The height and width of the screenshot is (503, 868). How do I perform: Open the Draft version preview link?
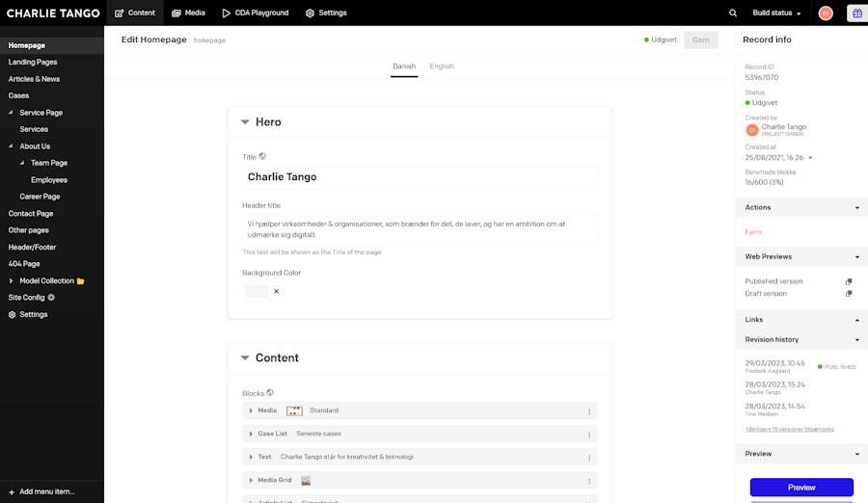(766, 294)
